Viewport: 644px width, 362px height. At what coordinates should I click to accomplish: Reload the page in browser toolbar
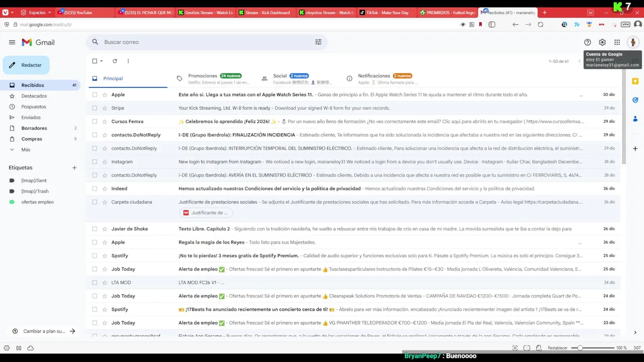(540, 24)
